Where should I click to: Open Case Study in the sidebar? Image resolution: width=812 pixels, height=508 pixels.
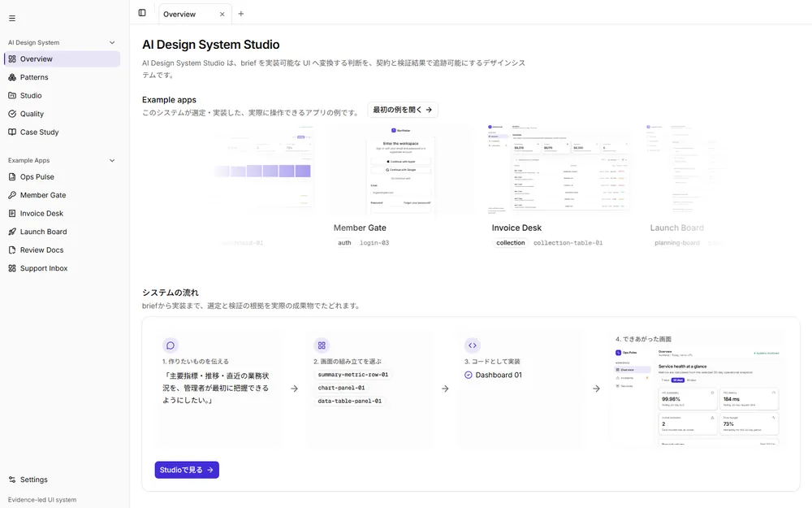[x=63, y=132]
